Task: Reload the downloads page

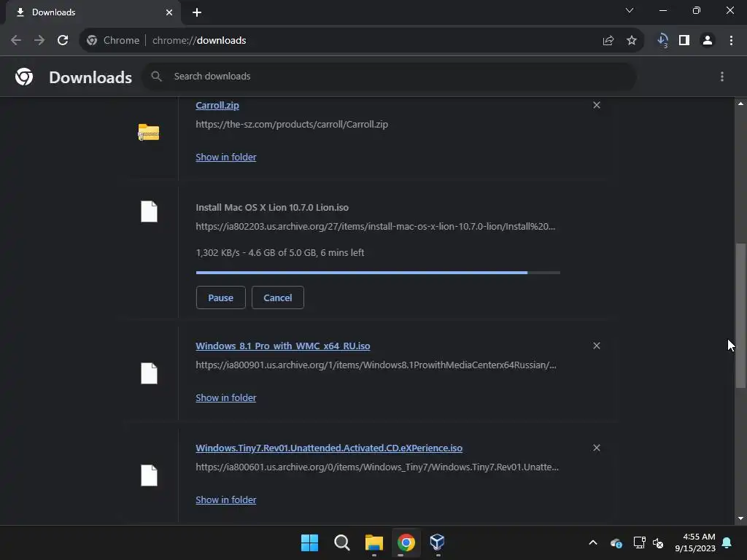Action: [x=63, y=41]
